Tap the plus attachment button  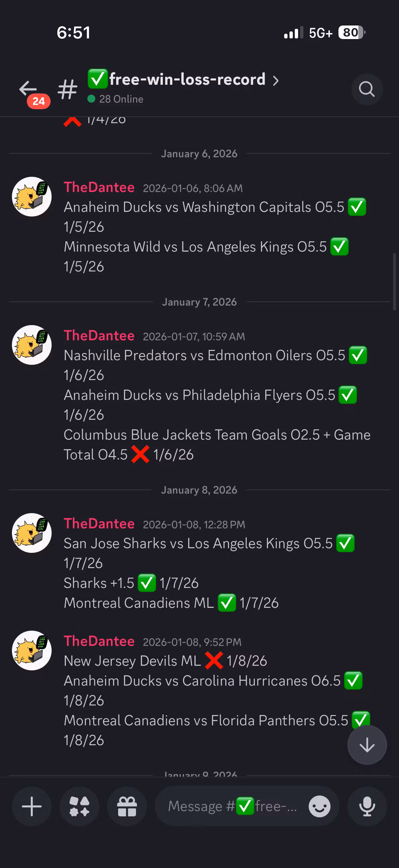point(32,806)
